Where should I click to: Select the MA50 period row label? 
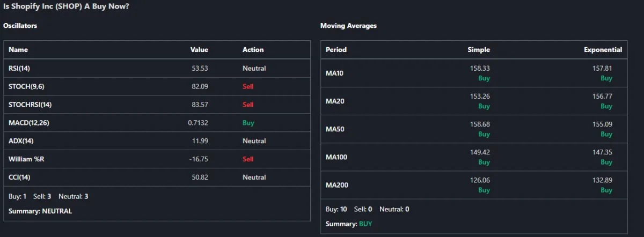[x=336, y=129]
